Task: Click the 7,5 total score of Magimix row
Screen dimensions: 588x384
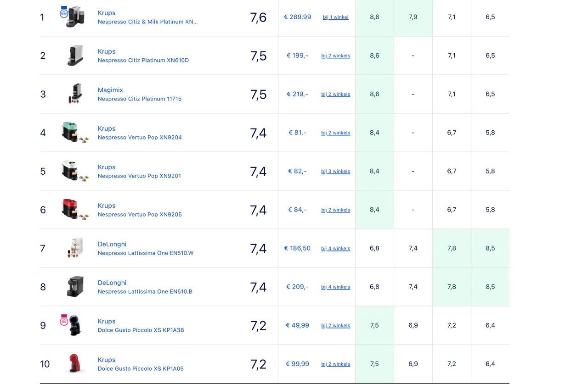Action: tap(258, 95)
